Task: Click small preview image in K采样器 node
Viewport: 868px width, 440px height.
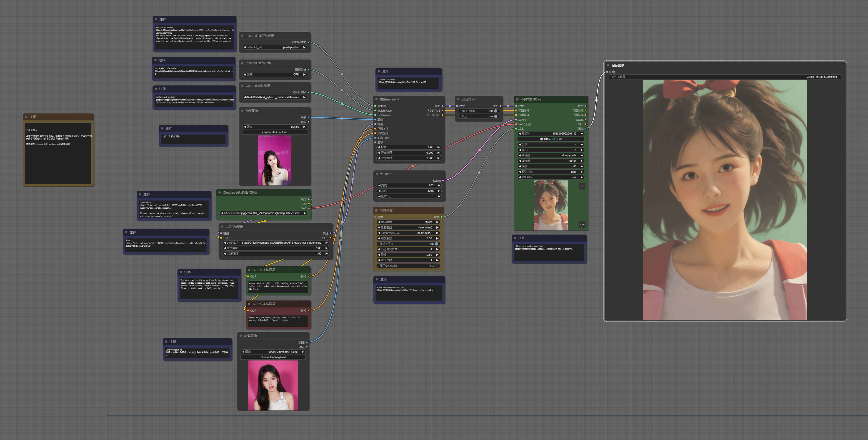Action: [x=550, y=205]
